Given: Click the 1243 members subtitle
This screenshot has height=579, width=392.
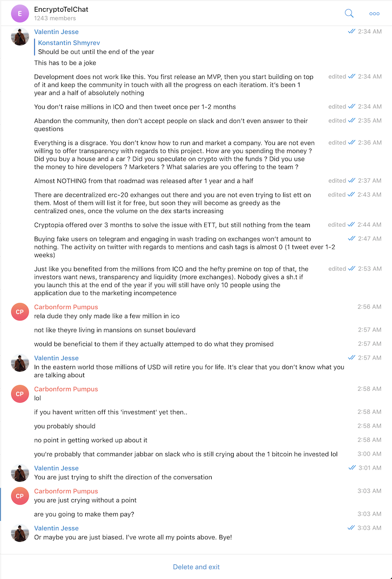Looking at the screenshot, I should (55, 18).
